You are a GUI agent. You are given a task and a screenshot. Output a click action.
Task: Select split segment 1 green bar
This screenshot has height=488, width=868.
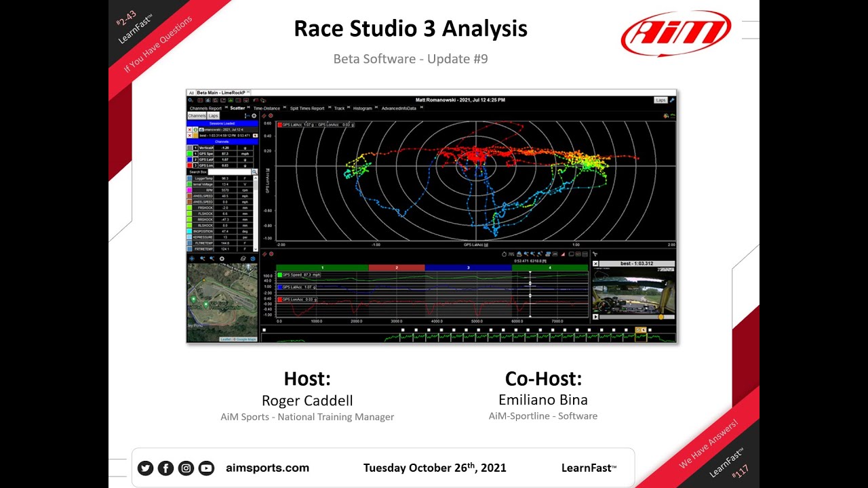(x=322, y=268)
